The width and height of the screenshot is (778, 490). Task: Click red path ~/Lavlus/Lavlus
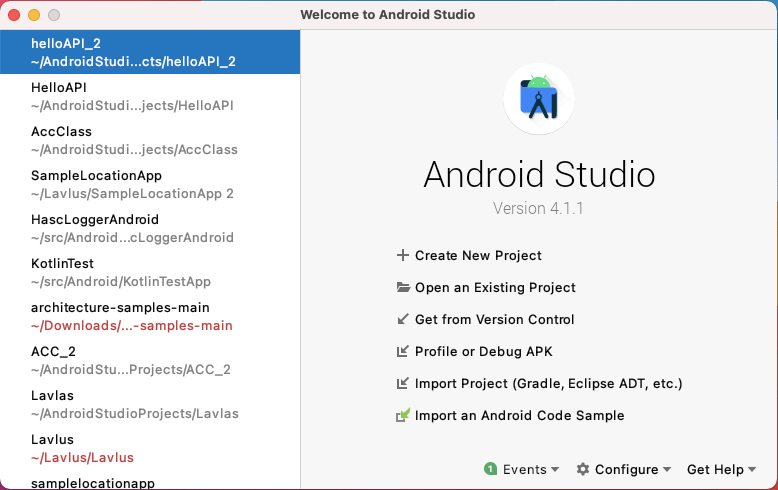tap(82, 458)
